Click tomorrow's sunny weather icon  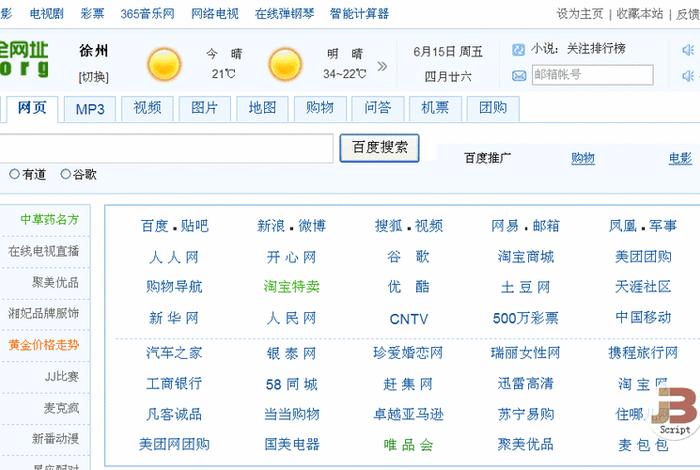pyautogui.click(x=285, y=64)
